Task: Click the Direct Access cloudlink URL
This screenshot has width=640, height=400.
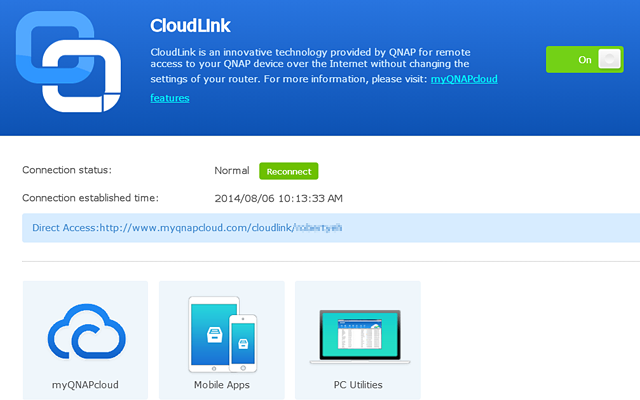Action: (x=220, y=228)
